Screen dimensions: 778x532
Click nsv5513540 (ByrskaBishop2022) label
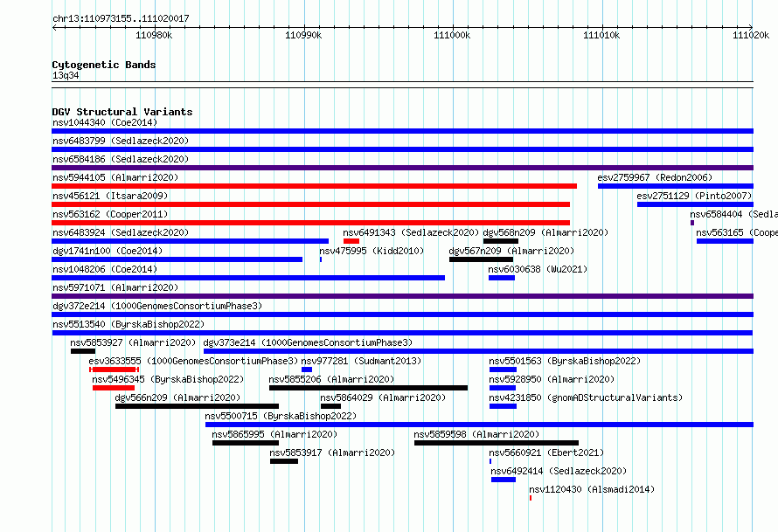coord(129,324)
